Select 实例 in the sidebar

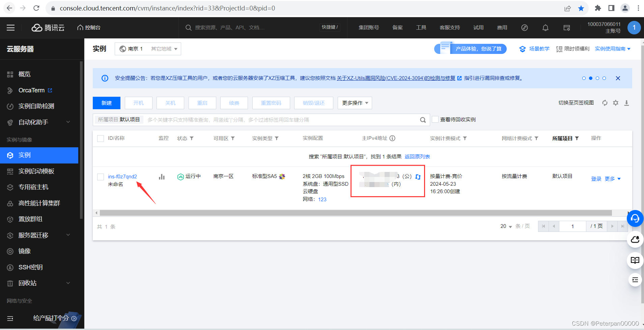pos(39,155)
